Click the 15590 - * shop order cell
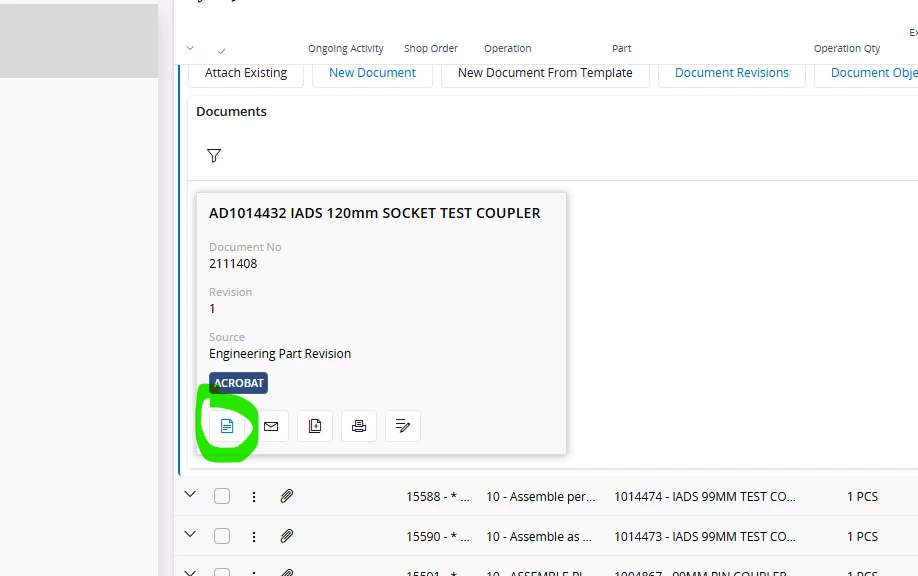918x576 pixels. (438, 537)
